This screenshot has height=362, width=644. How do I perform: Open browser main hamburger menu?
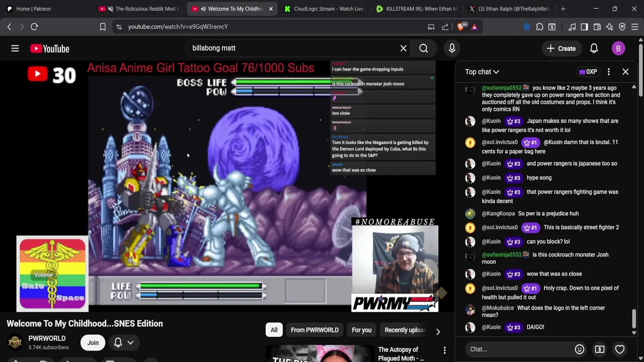[x=635, y=27]
